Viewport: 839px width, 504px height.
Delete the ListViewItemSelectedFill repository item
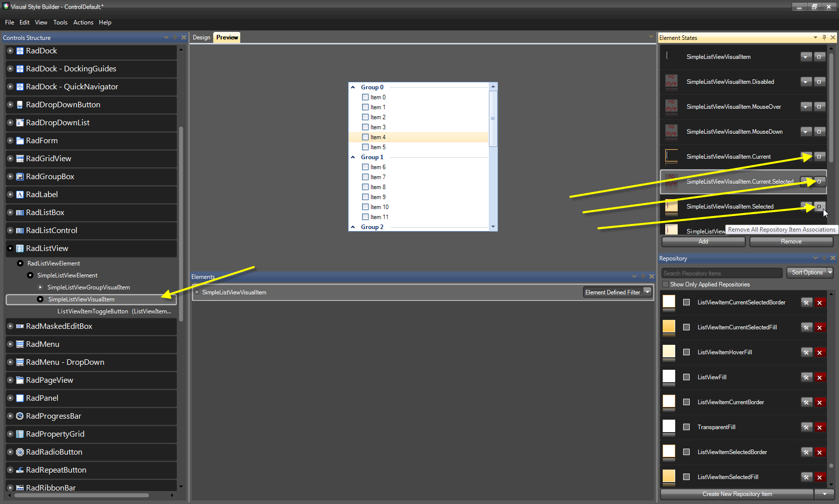click(820, 477)
